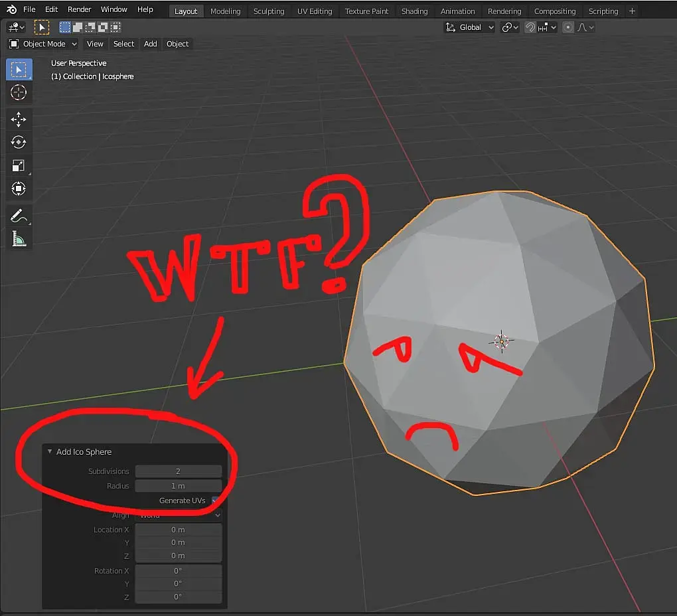Click the '(1) Collection | Icosphere' text
Image resolution: width=677 pixels, height=616 pixels.
tap(92, 76)
